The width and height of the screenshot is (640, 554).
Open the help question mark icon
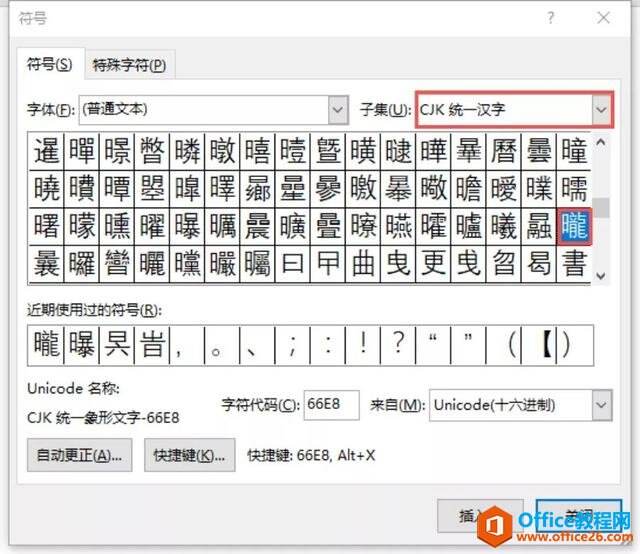[551, 18]
